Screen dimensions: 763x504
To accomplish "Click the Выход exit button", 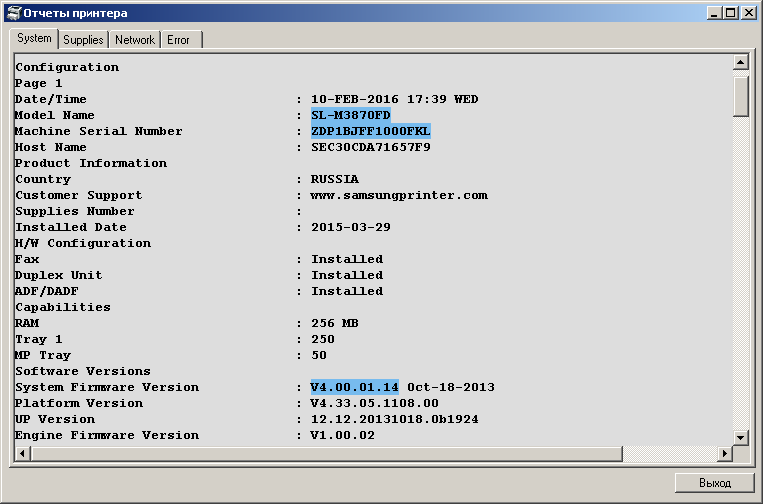I will tap(715, 483).
